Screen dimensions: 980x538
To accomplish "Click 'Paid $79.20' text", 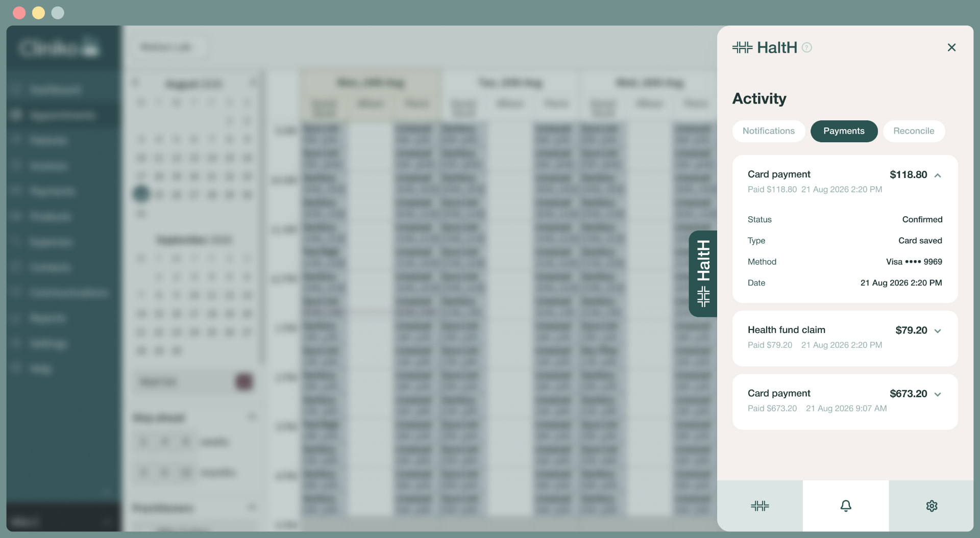I will pos(770,345).
